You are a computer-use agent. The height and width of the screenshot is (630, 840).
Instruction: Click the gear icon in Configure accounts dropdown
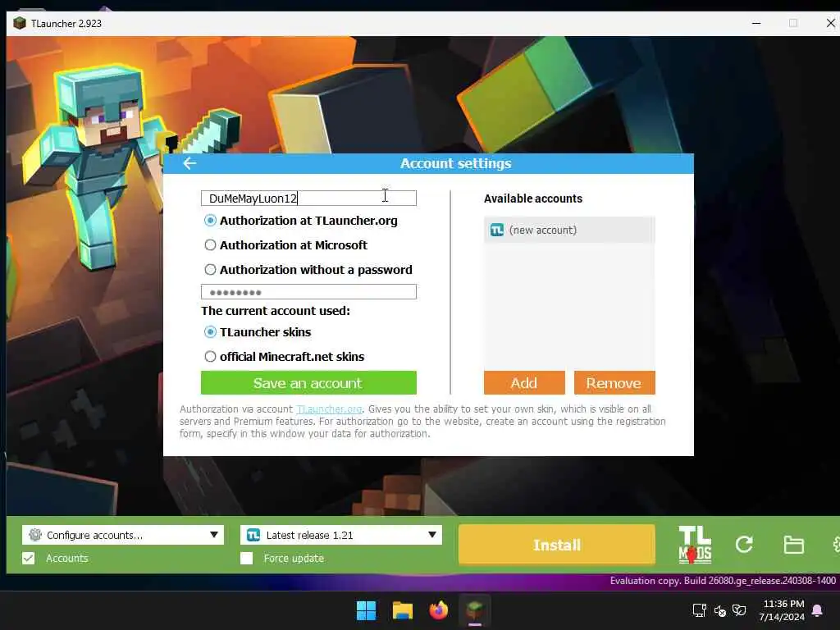tap(35, 535)
